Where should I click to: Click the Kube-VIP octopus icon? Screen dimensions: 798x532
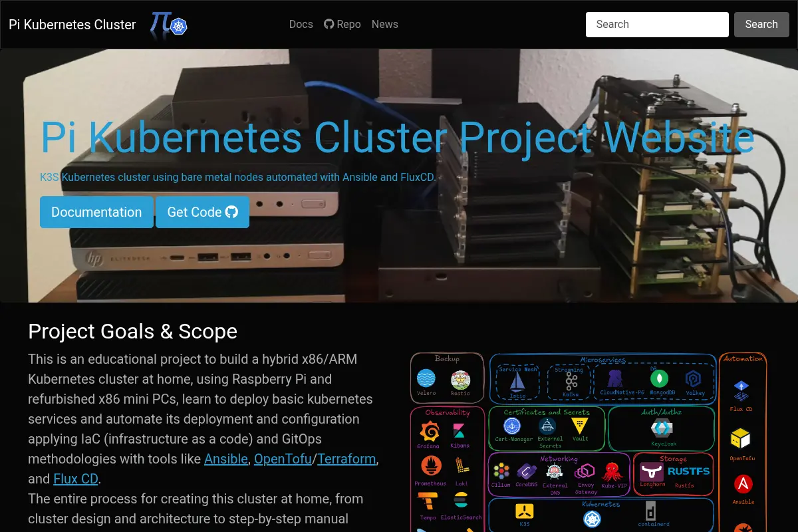[x=612, y=472]
